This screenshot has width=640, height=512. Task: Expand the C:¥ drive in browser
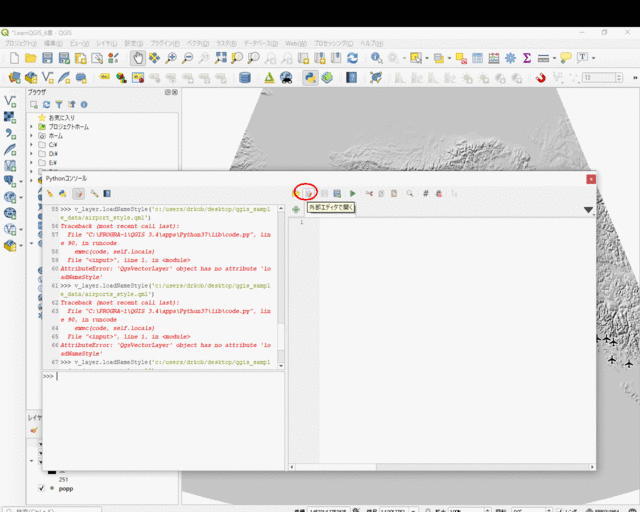tap(31, 144)
